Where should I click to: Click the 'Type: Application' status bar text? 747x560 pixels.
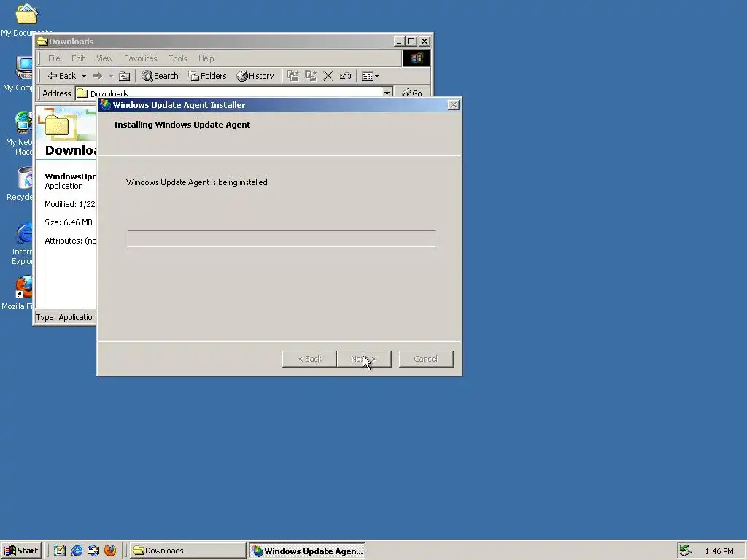pos(66,317)
